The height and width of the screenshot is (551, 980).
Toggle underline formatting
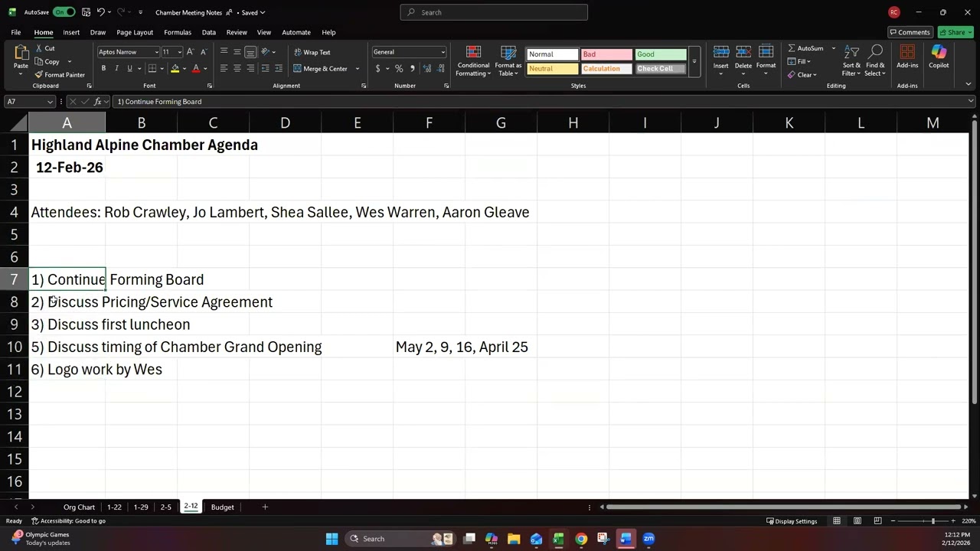click(x=129, y=68)
